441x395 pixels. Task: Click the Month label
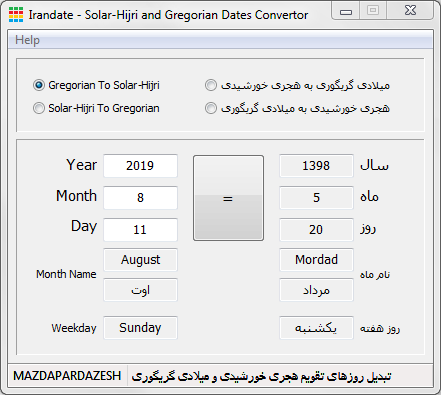coord(77,196)
